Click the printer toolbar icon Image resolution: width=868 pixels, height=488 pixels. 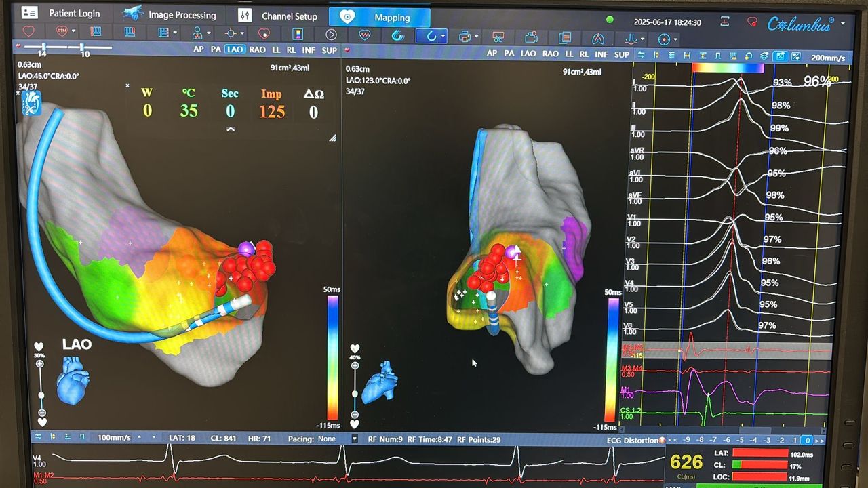tap(465, 37)
